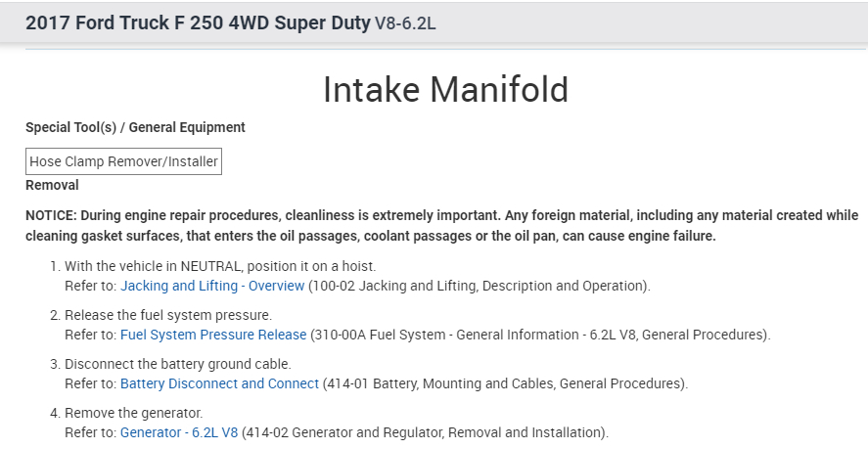The image size is (868, 449).
Task: Click the 414-01 Battery, Mounting and Cables reference
Action: (505, 383)
